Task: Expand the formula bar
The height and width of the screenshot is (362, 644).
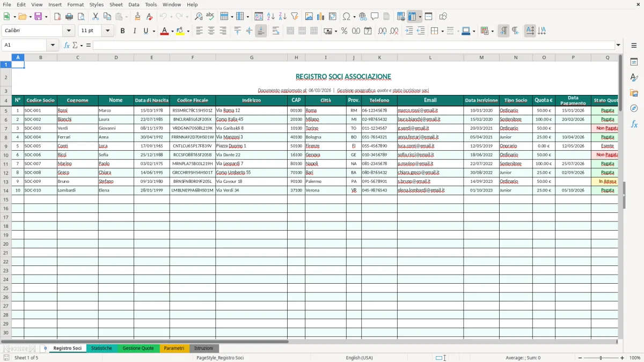Action: (619, 45)
